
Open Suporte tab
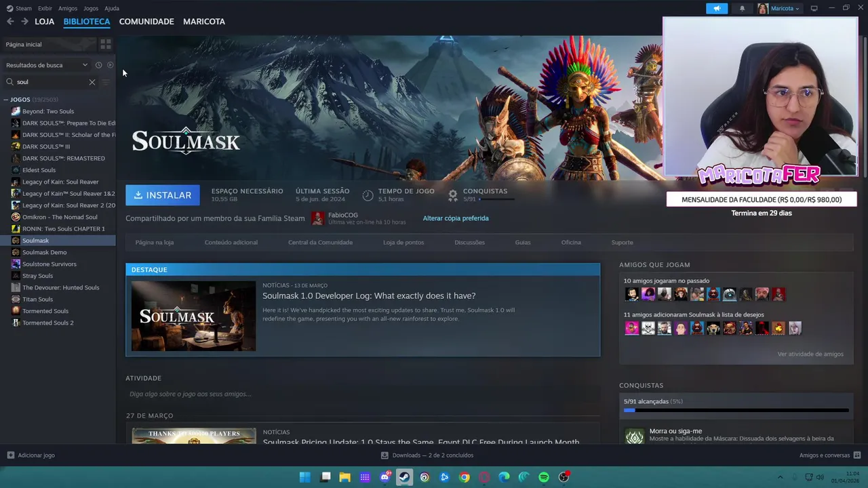click(x=622, y=243)
